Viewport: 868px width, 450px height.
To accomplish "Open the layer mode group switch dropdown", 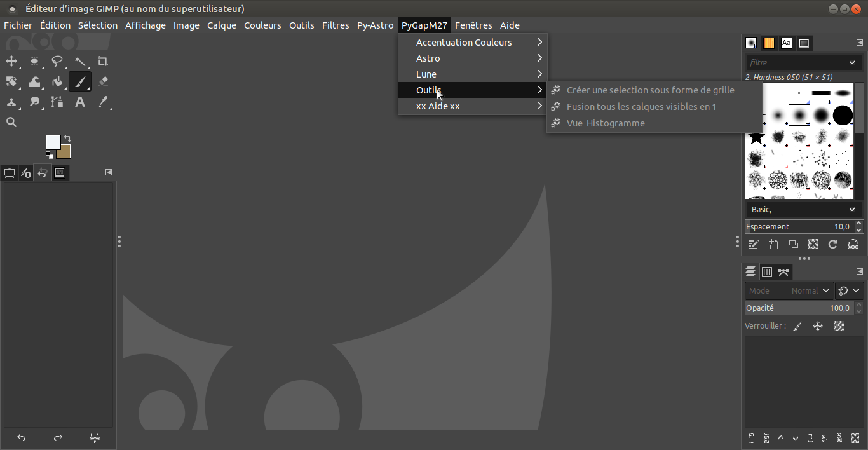I will (x=850, y=290).
